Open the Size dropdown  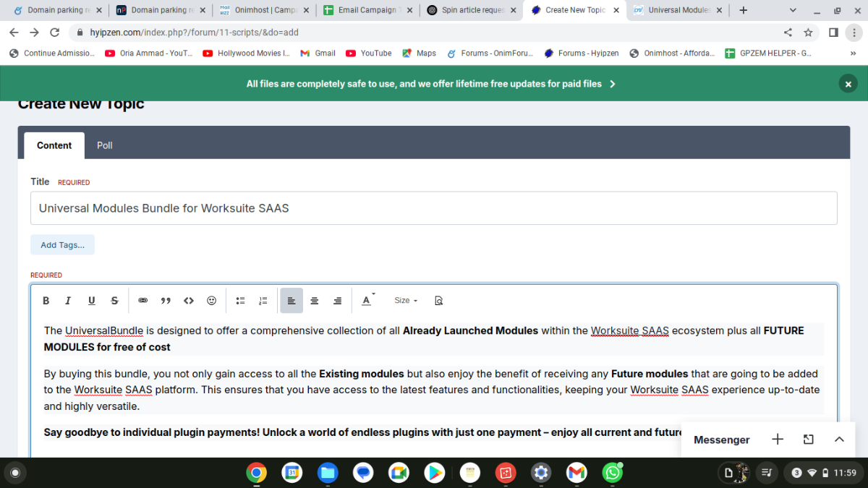[406, 301]
